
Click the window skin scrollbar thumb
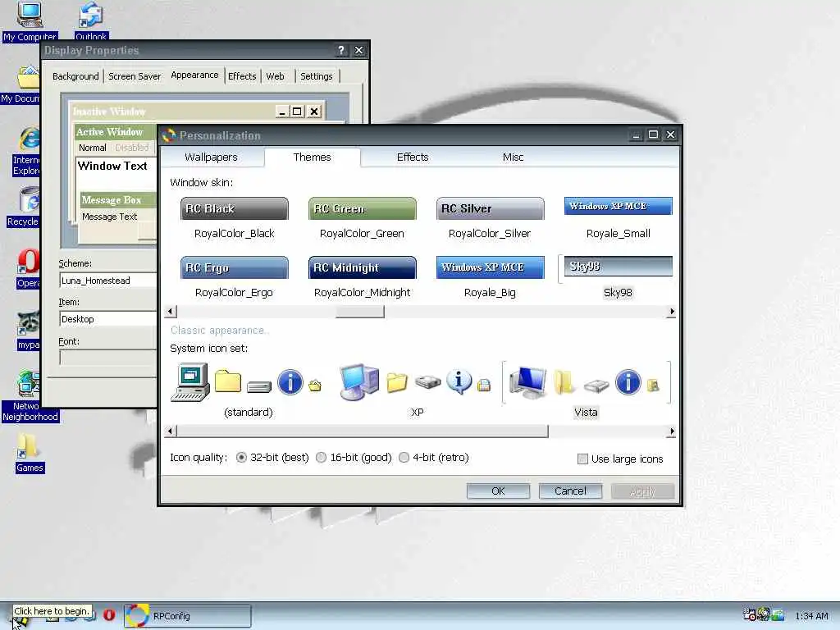360,311
